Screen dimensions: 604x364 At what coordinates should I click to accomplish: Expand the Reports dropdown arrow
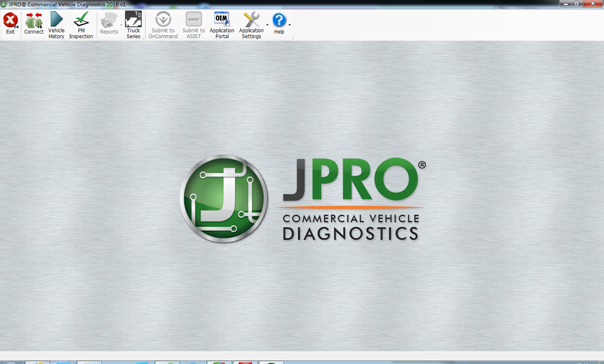(122, 25)
